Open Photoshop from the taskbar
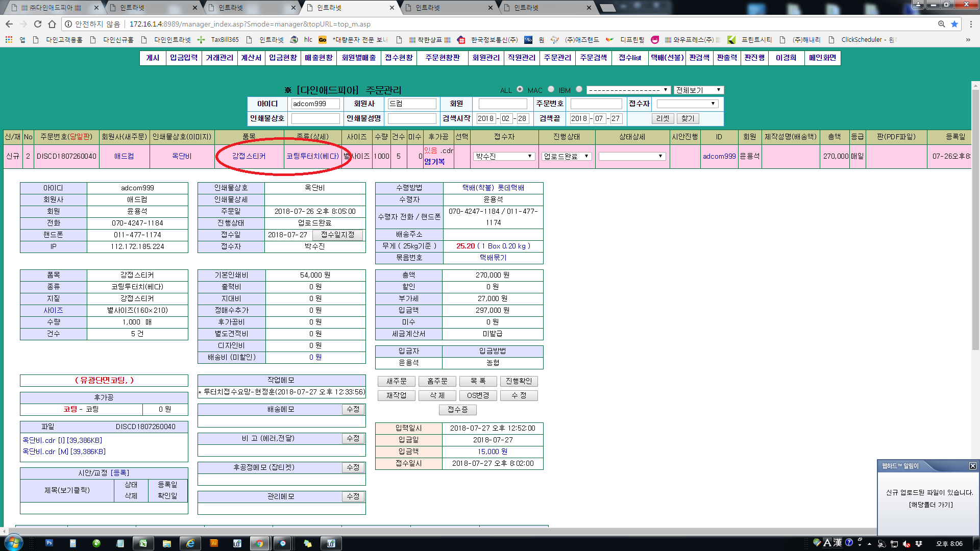The width and height of the screenshot is (980, 551). coord(49,543)
